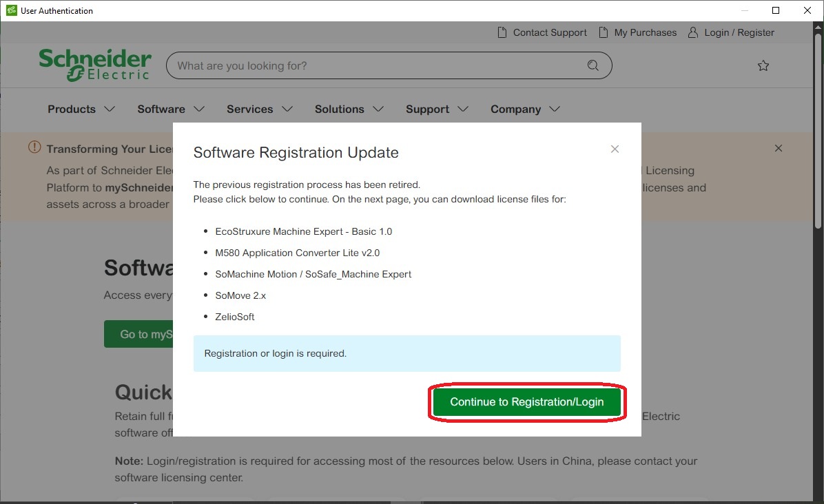Click 'Registration or login is required.' notice
Screen dimensions: 824x504
406,353
